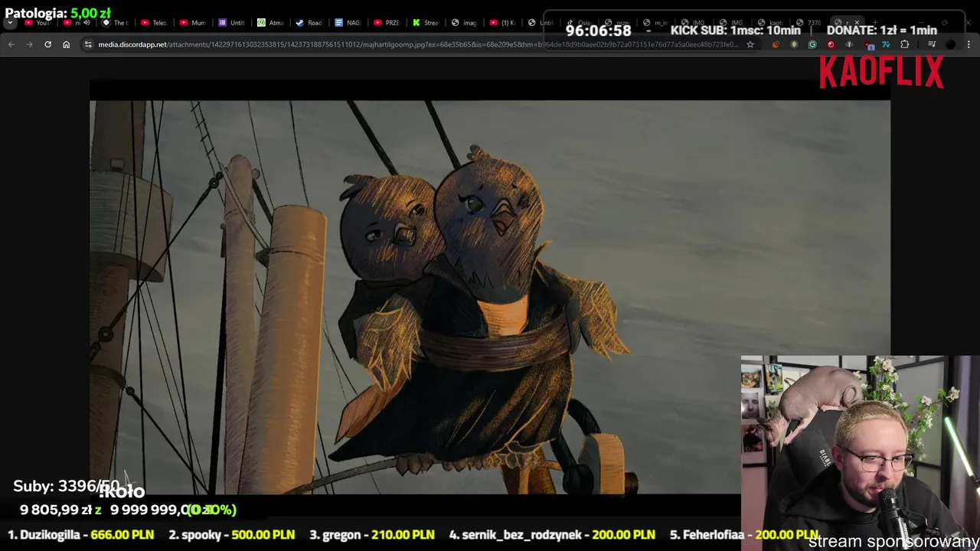Switch to the 'Mum' YouTube tab

(x=194, y=23)
